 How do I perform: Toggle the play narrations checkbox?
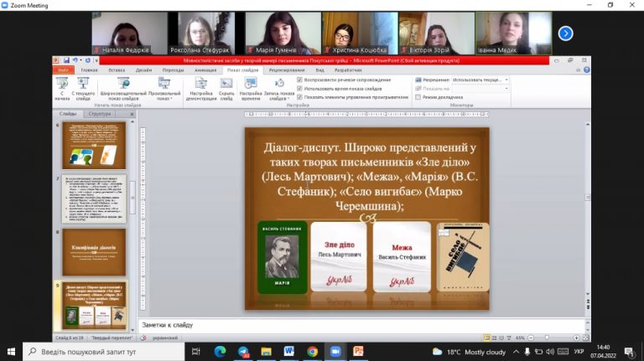pos(299,80)
